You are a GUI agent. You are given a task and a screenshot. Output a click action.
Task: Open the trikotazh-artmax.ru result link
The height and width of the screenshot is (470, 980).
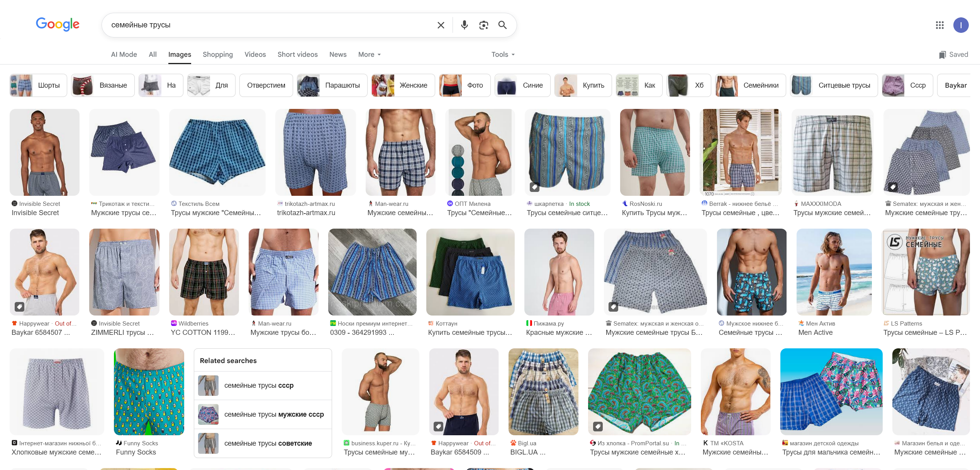point(306,213)
